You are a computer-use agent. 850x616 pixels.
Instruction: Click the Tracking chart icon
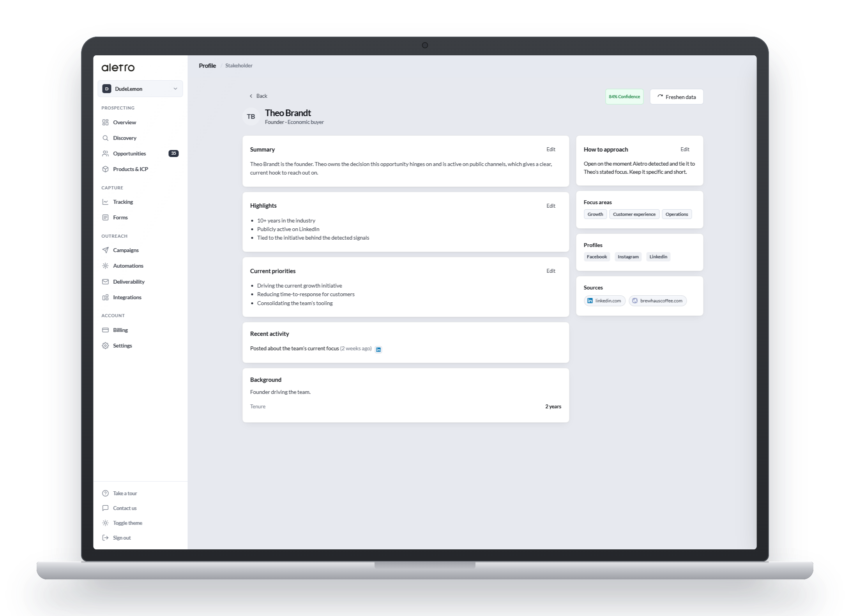coord(105,202)
